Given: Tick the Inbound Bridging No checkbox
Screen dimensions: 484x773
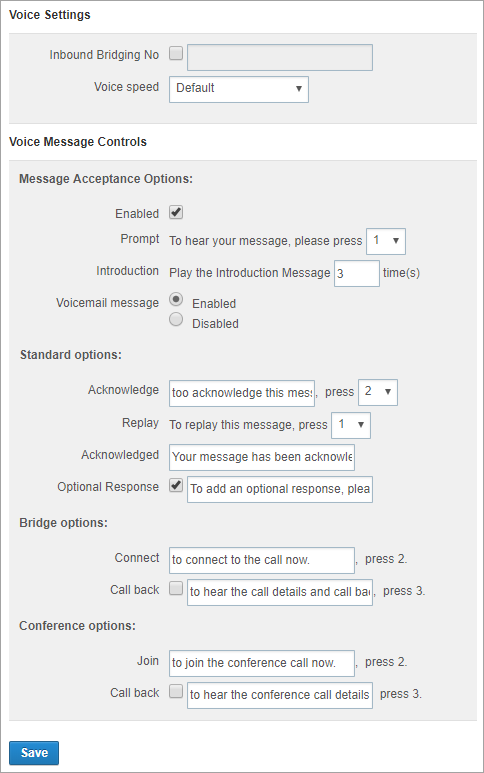Looking at the screenshot, I should coord(176,53).
